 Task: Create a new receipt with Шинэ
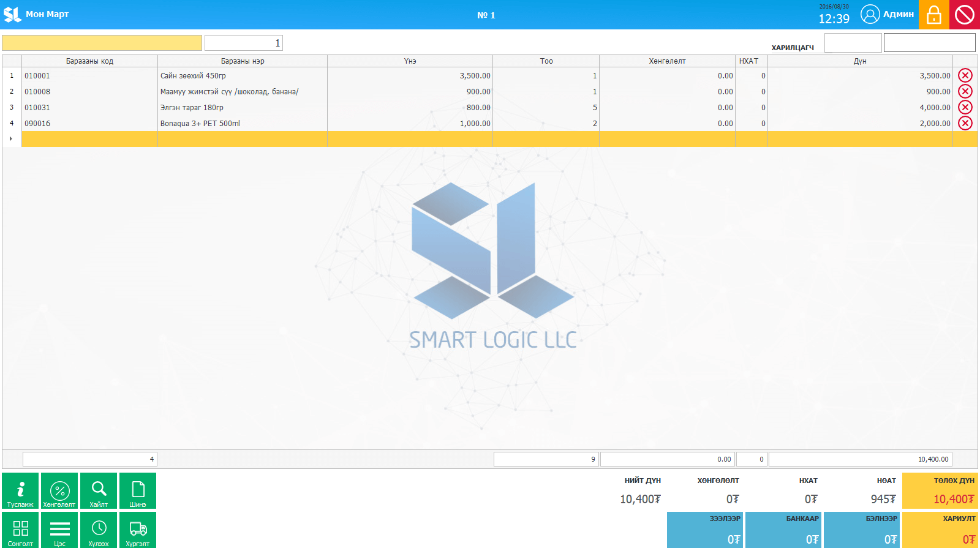138,490
